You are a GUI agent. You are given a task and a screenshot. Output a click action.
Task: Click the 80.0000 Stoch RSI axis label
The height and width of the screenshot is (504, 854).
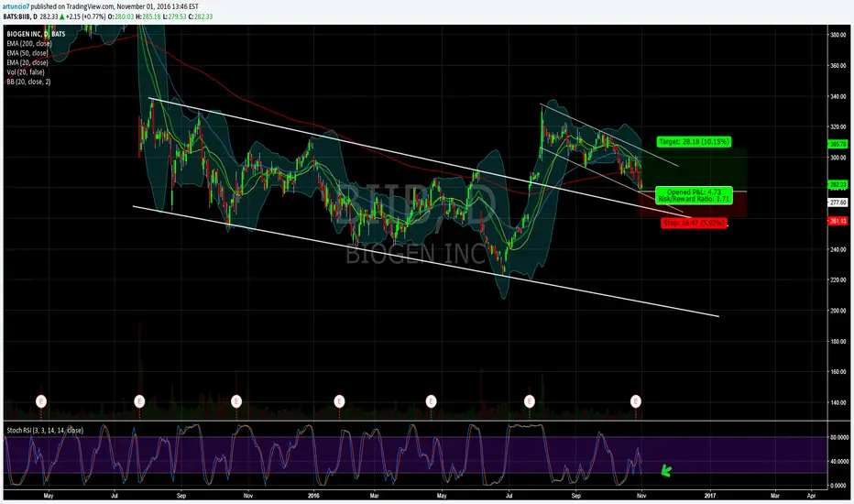(x=838, y=437)
